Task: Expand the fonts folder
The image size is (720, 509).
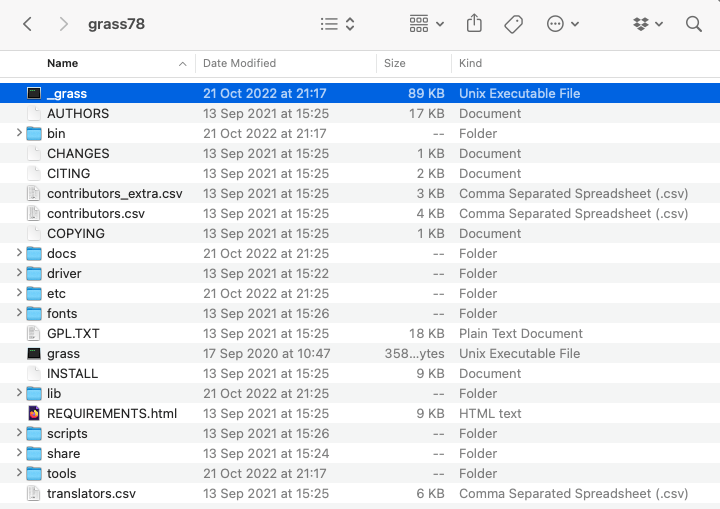Action: pyautogui.click(x=19, y=313)
